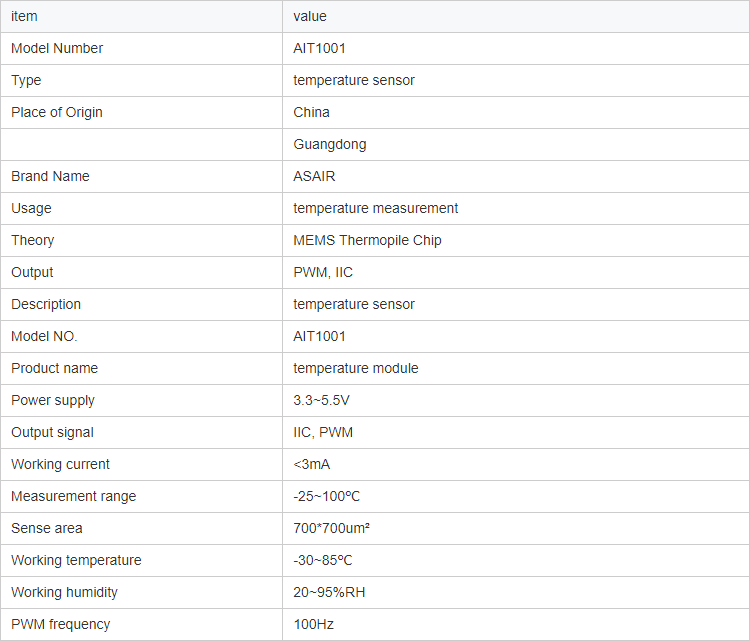The width and height of the screenshot is (750, 641).
Task: Click the 'PWM, IIC' output value
Action: point(323,272)
